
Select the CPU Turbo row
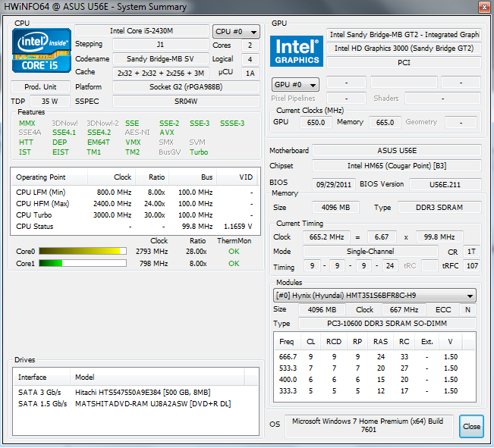[134, 215]
